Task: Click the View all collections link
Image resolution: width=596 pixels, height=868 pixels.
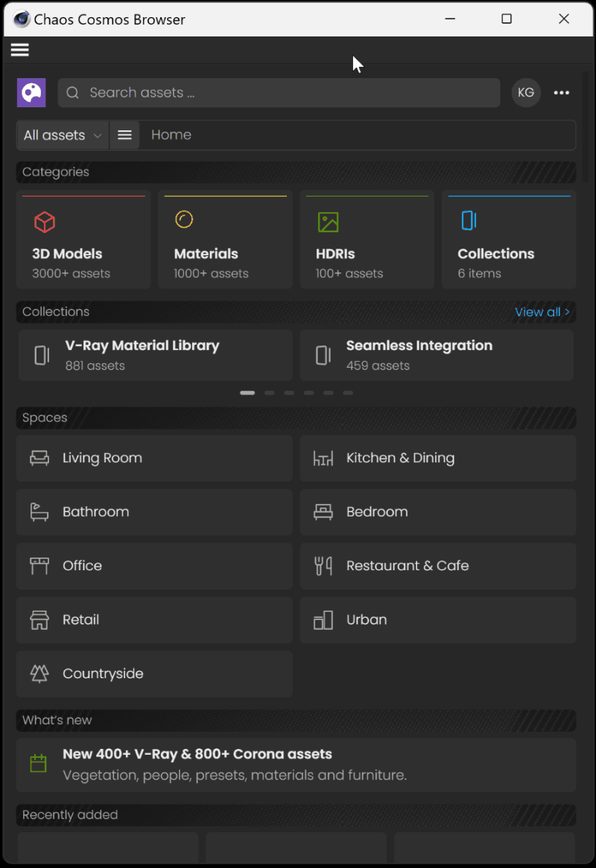Action: coord(542,312)
